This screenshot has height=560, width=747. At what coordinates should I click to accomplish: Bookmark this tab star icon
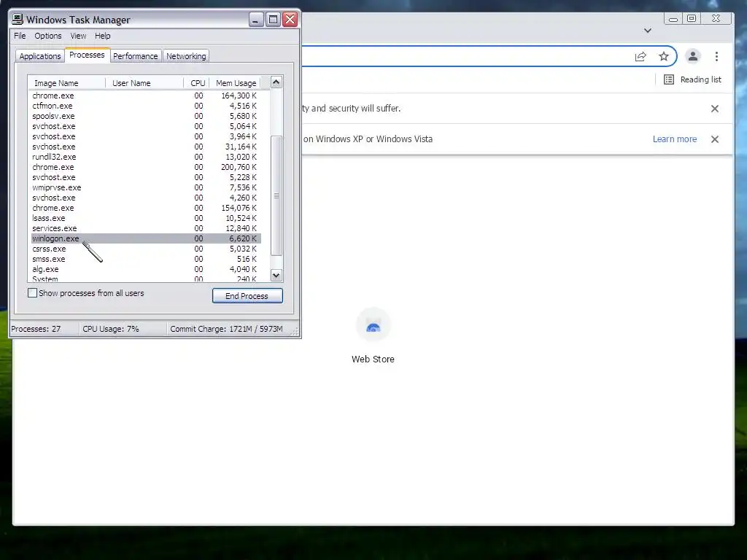click(664, 57)
